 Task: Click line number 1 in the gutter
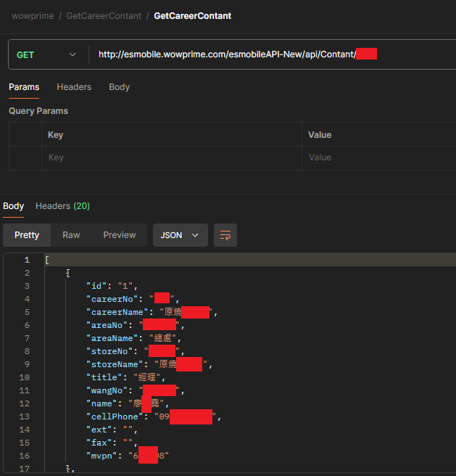click(x=27, y=260)
